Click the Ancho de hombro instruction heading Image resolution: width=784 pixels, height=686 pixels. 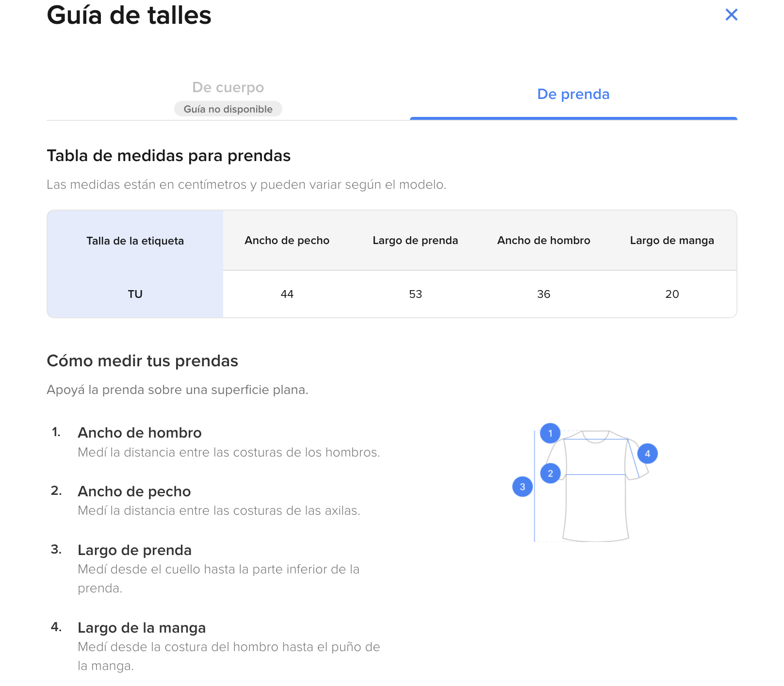click(140, 433)
